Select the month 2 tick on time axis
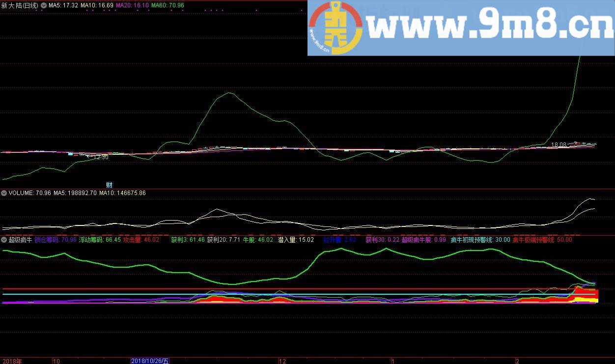The height and width of the screenshot is (364, 615). [518, 361]
